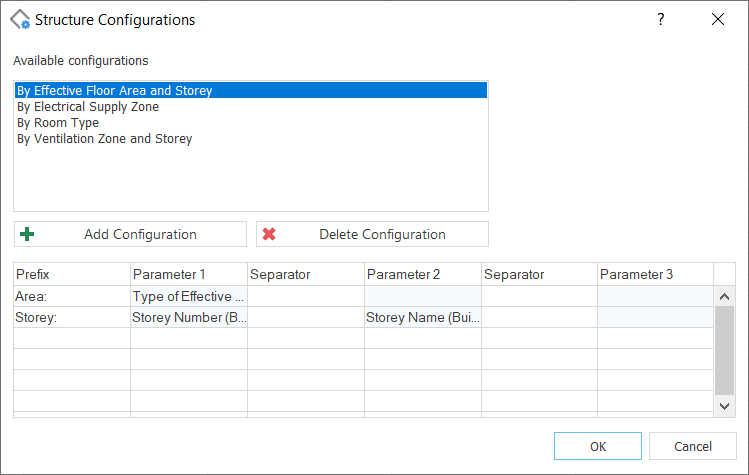Click table scrollbar up arrow
The width and height of the screenshot is (749, 475).
(x=724, y=297)
